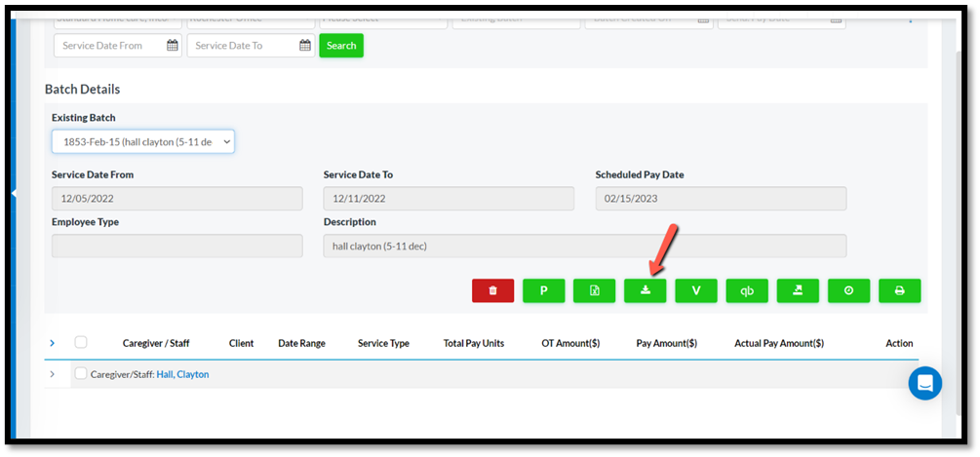Click the Actual Pay Amount($) column header
The height and width of the screenshot is (457, 980).
pos(779,343)
